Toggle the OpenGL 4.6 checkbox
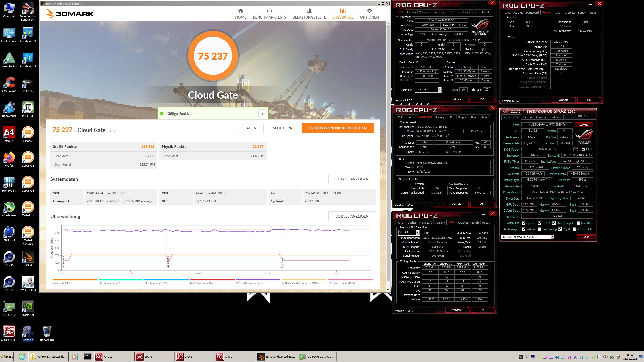This screenshot has height=362, width=644. tap(574, 229)
